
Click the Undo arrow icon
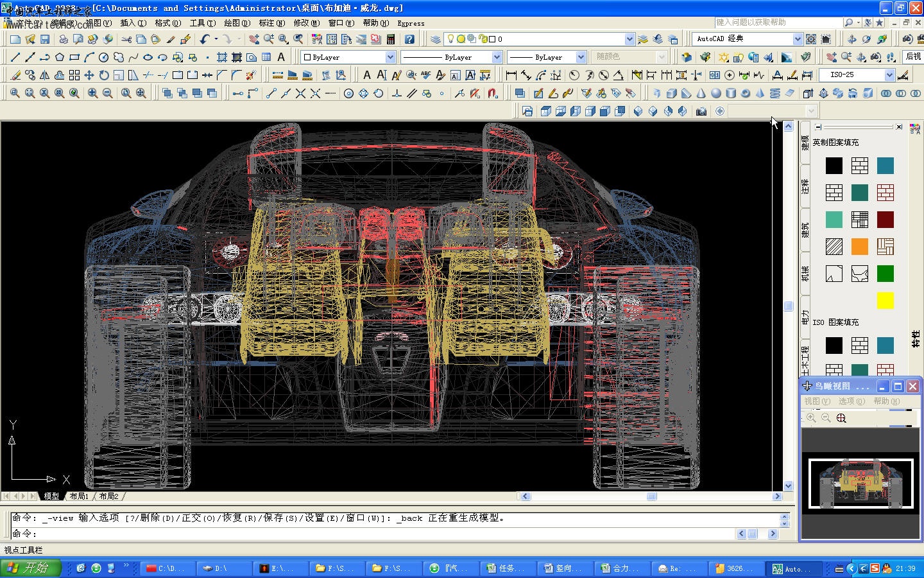205,39
